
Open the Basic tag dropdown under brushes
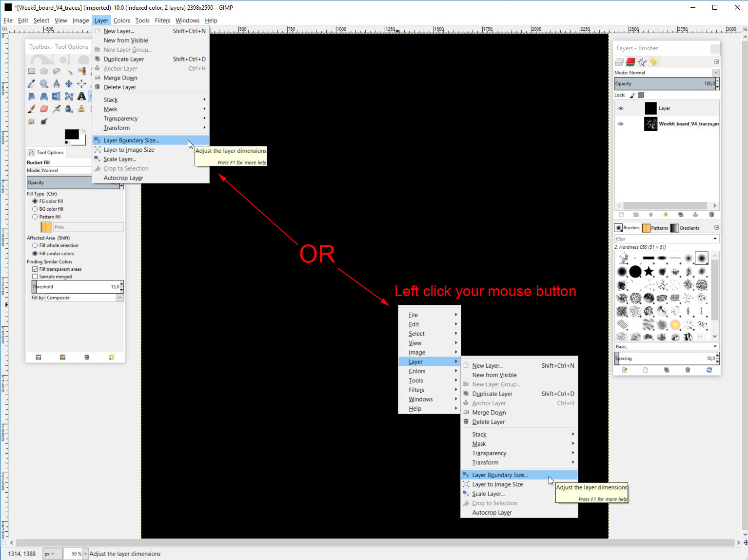(x=715, y=346)
